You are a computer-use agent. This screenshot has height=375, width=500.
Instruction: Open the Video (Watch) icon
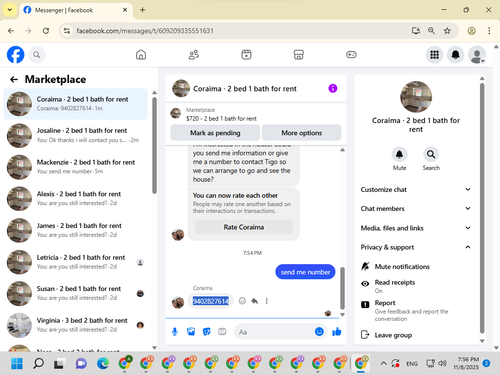coord(246,55)
